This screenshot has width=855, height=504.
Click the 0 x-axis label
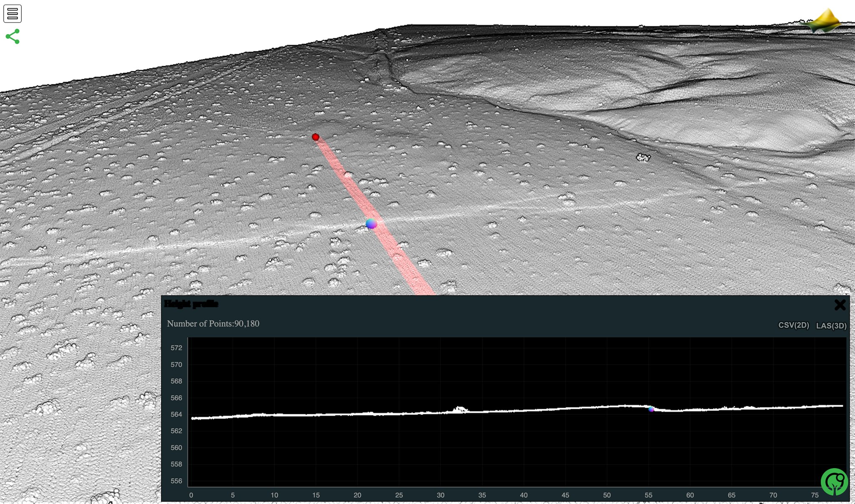click(x=191, y=495)
